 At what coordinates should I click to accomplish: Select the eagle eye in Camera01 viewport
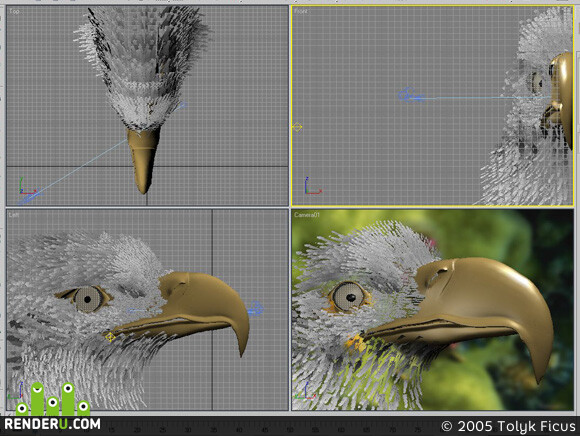pyautogui.click(x=348, y=296)
